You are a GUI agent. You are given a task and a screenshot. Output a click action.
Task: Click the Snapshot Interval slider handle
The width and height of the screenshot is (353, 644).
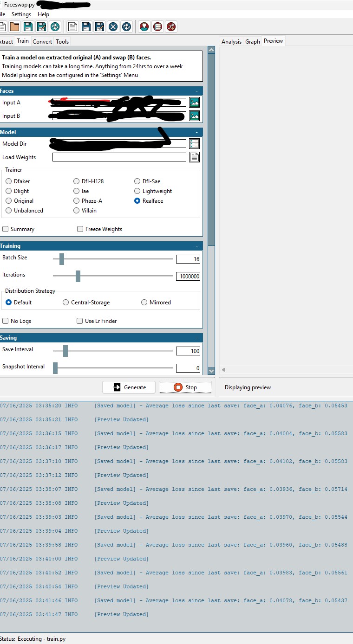click(55, 368)
